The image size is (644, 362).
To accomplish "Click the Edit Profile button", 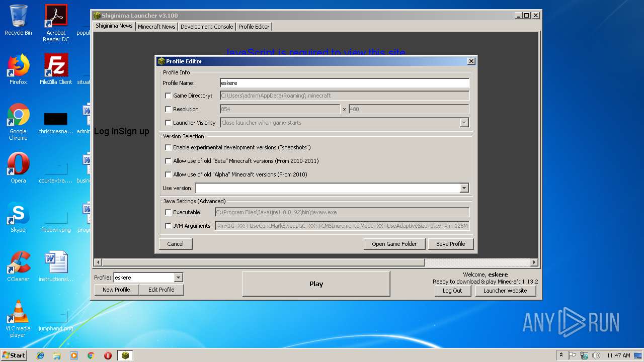I will (162, 290).
